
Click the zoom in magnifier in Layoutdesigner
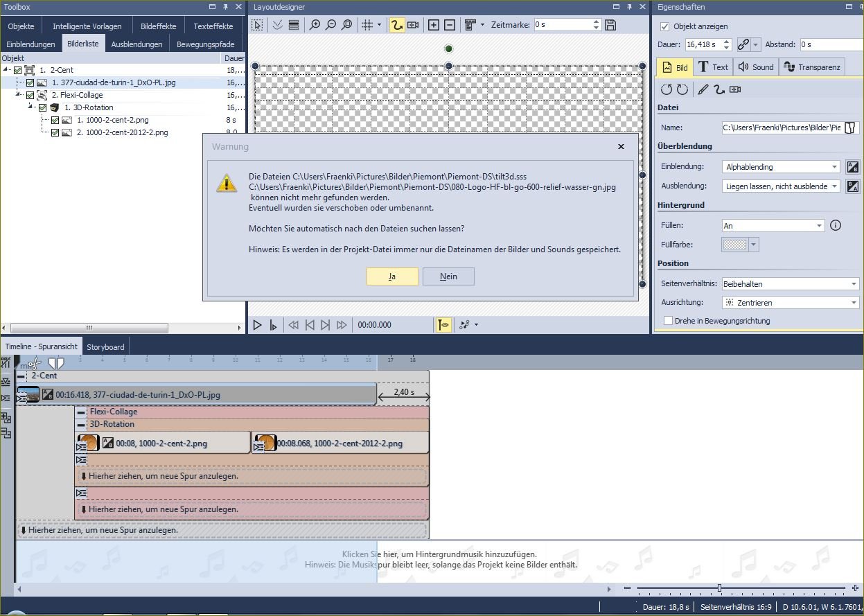click(315, 25)
